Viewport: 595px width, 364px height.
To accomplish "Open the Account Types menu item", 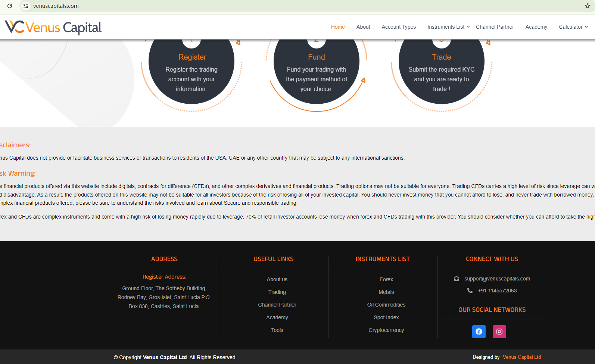I will [x=399, y=27].
